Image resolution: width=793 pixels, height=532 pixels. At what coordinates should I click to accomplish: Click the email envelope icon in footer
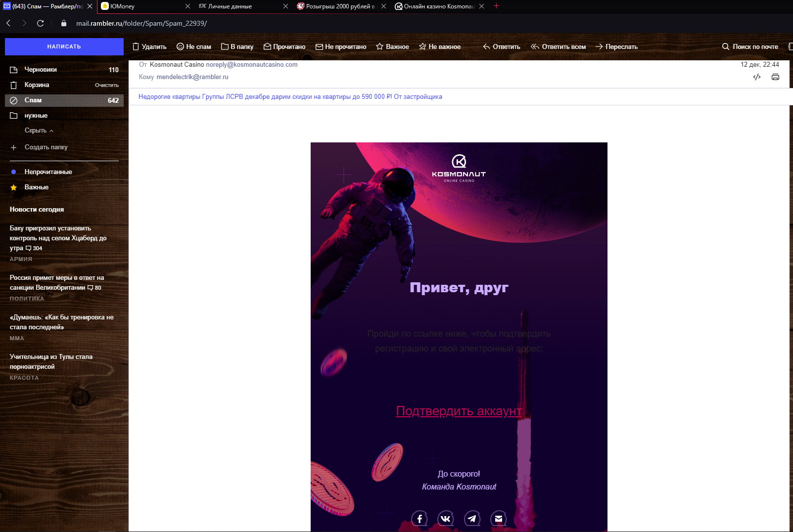point(499,519)
